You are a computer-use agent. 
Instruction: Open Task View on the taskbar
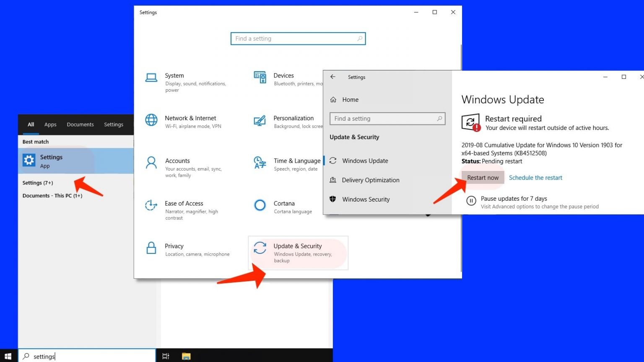pos(166,356)
